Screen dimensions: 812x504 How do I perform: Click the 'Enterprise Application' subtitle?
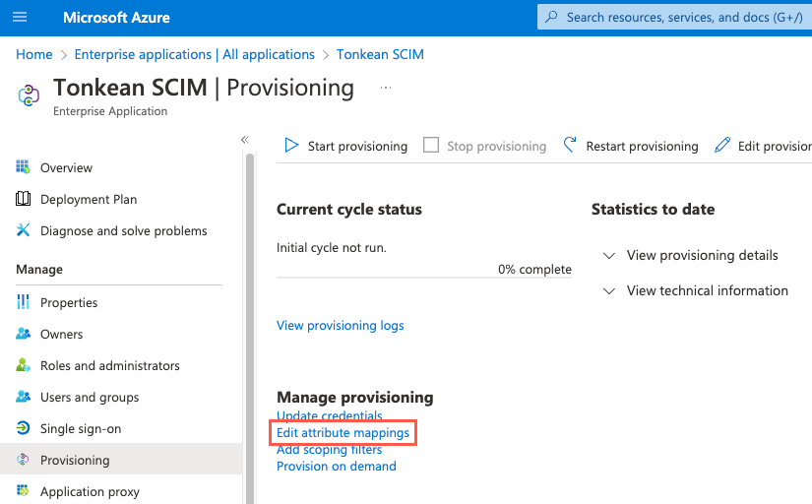point(110,111)
